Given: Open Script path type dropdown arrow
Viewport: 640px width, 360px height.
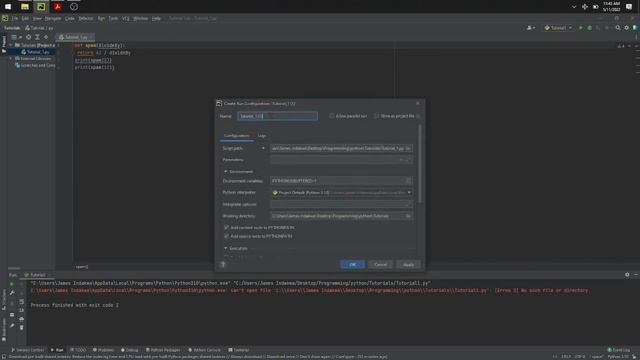Looking at the screenshot, I should 263,148.
